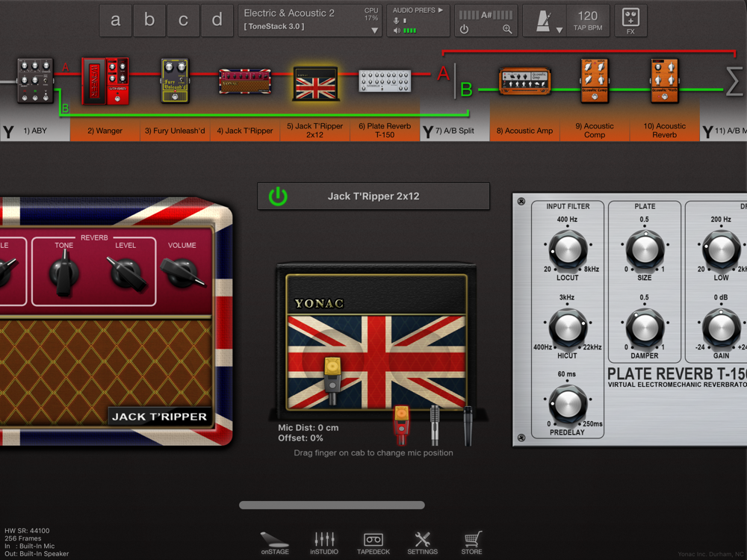Viewport: 747px width, 560px height.
Task: Select the orange Acoustic Amp thumbnail
Action: [524, 81]
